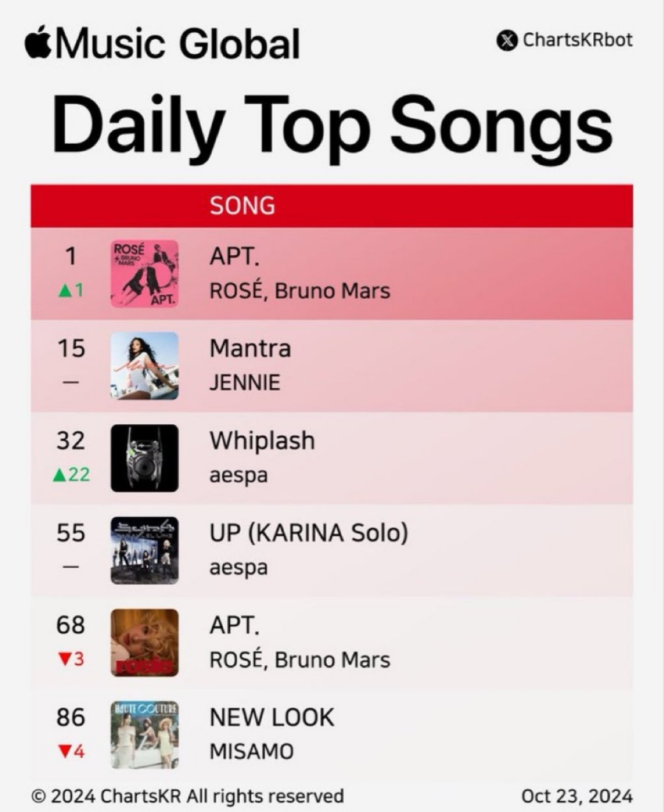Open the rank 68 APT. album cover
This screenshot has height=812, width=664.
(x=145, y=642)
